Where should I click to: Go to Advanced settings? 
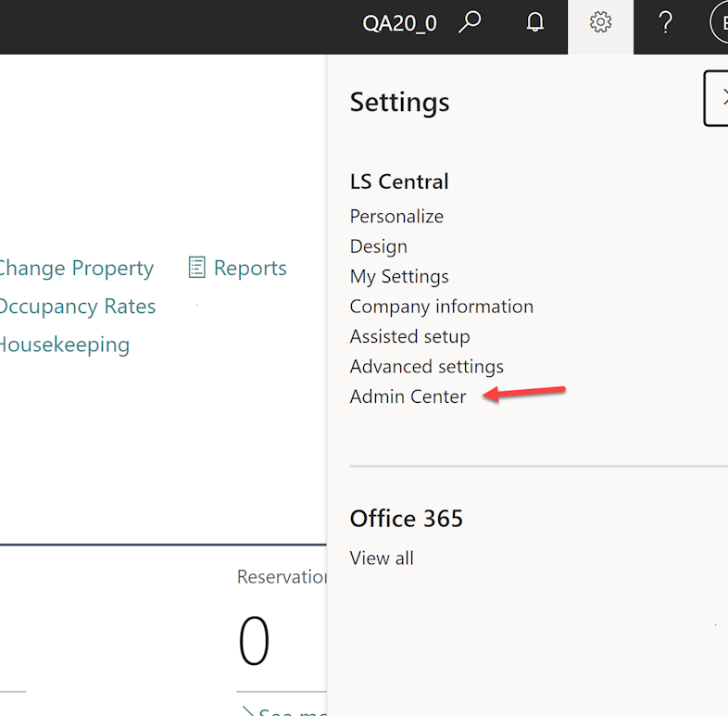point(426,366)
